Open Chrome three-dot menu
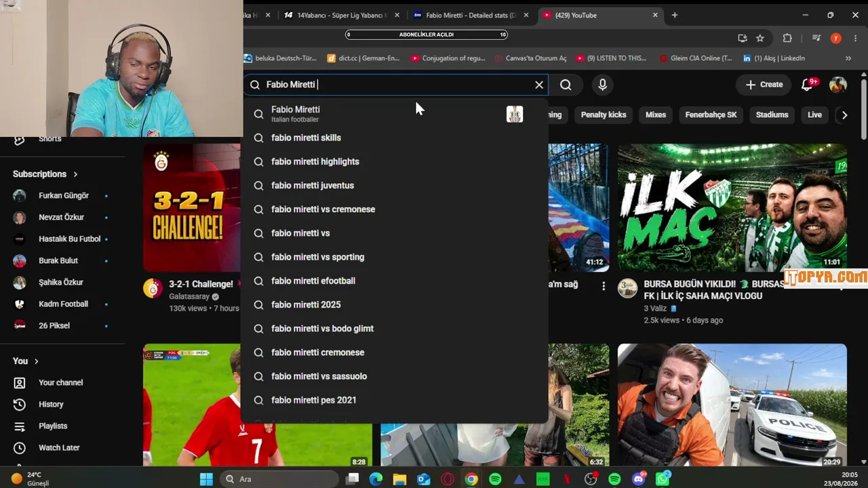The image size is (868, 488). pos(856,38)
